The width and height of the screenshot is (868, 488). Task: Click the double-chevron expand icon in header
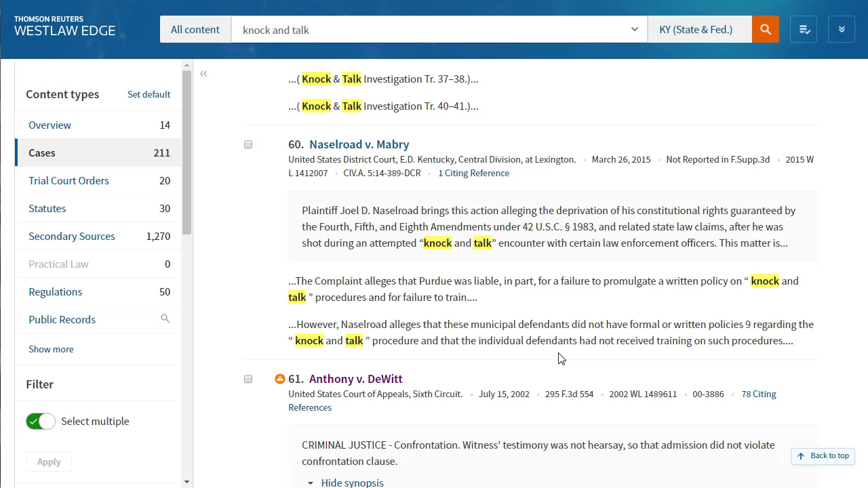click(842, 30)
